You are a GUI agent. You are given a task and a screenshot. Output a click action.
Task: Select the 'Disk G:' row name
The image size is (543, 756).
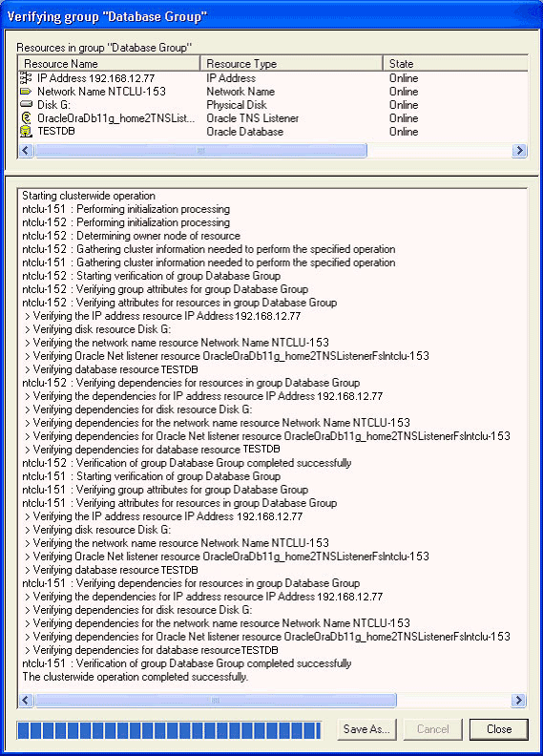(54, 105)
